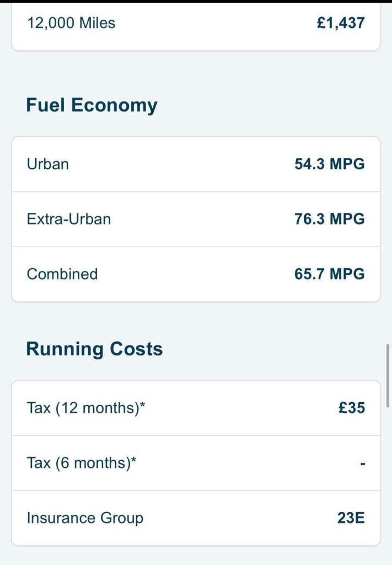Click the dash value for six-month tax
Screen dimensions: 392x565
(x=362, y=464)
